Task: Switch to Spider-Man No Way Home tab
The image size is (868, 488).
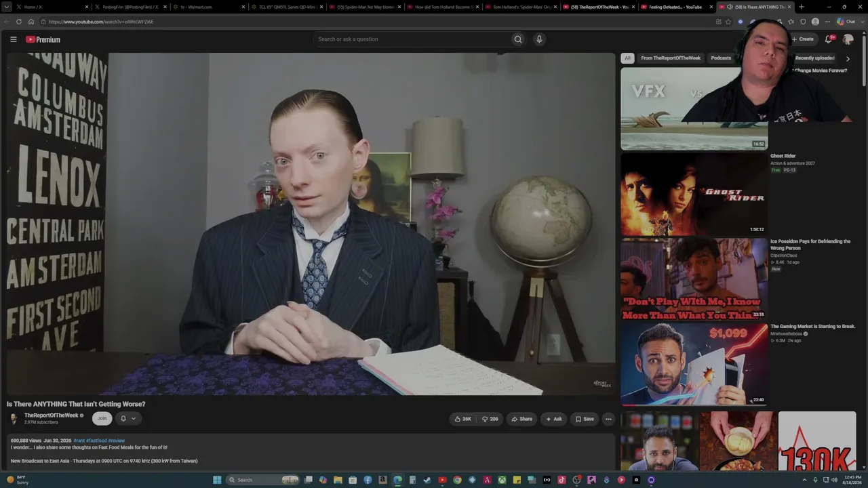Action: point(366,7)
